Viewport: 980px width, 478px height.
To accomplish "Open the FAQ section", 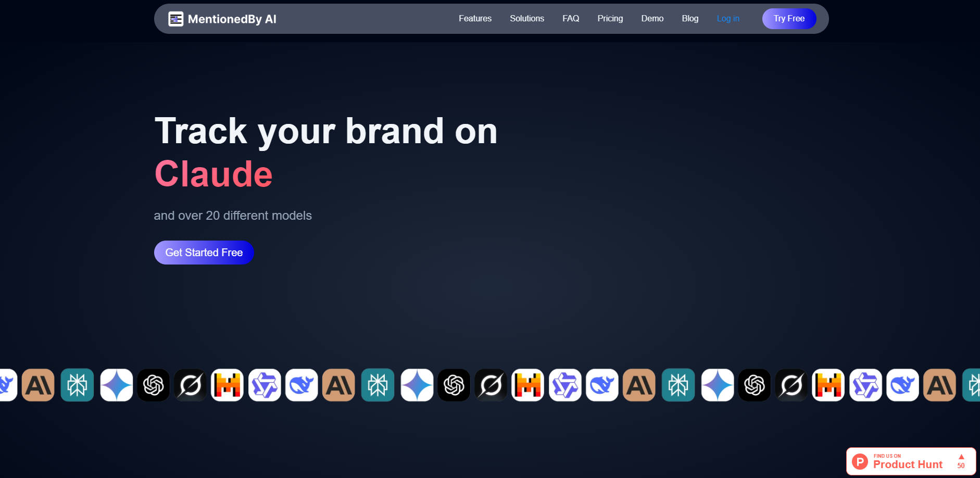I will pyautogui.click(x=571, y=18).
